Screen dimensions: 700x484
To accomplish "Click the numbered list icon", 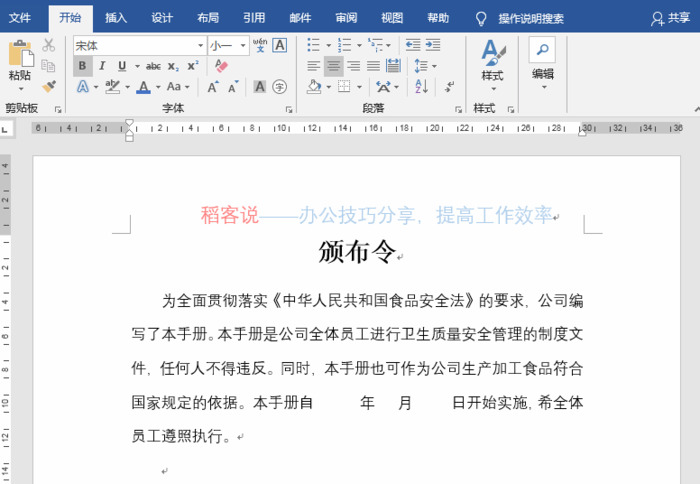I will point(344,45).
